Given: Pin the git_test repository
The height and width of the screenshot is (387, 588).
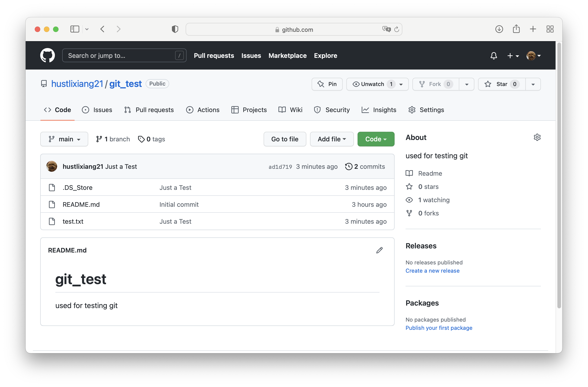Looking at the screenshot, I should click(327, 84).
